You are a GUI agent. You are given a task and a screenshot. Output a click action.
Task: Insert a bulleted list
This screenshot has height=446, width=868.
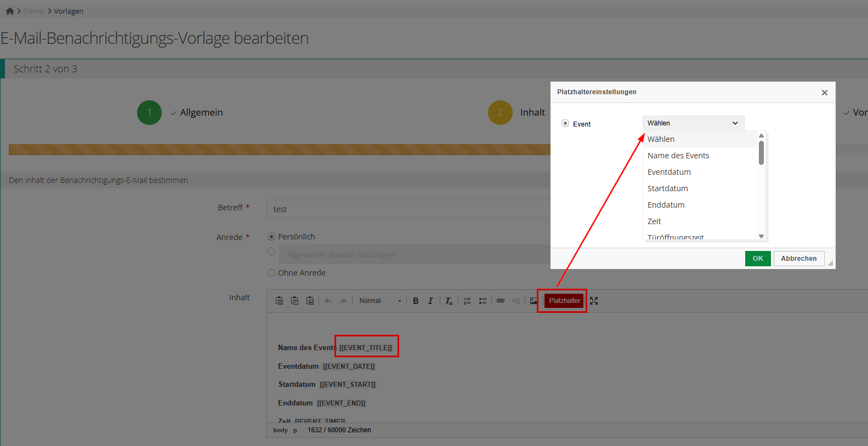(x=483, y=301)
